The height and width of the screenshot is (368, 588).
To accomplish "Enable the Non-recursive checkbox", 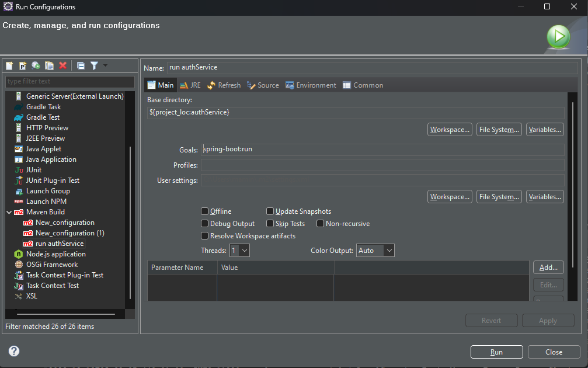I will click(320, 224).
